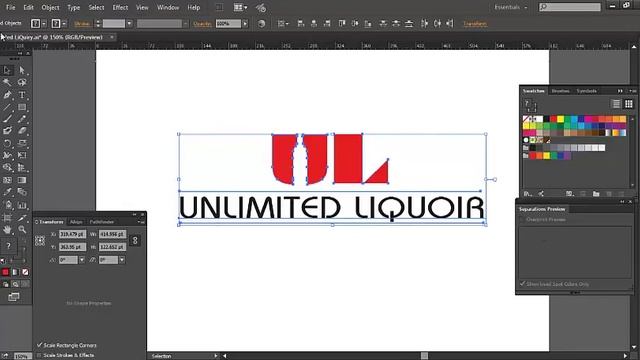Close the document tab with X
Screen dimensions: 640x360
click(112, 37)
